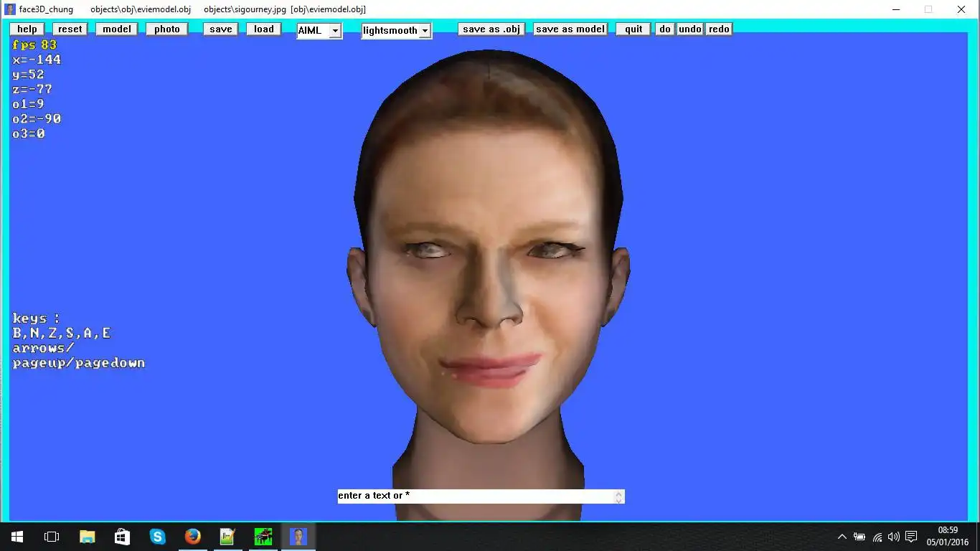Open Skype from the taskbar

[x=157, y=537]
